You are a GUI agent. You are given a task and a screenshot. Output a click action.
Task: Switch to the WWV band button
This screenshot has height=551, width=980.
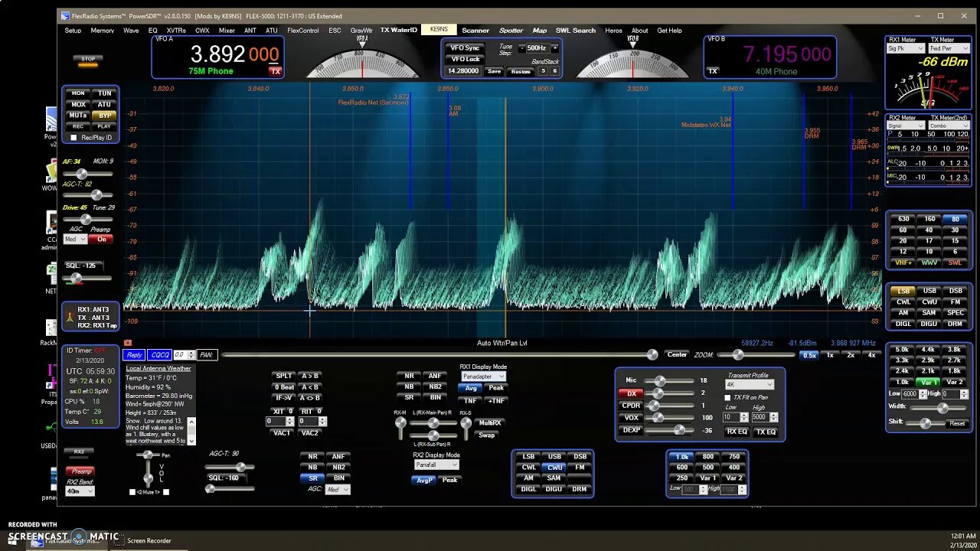click(x=929, y=262)
